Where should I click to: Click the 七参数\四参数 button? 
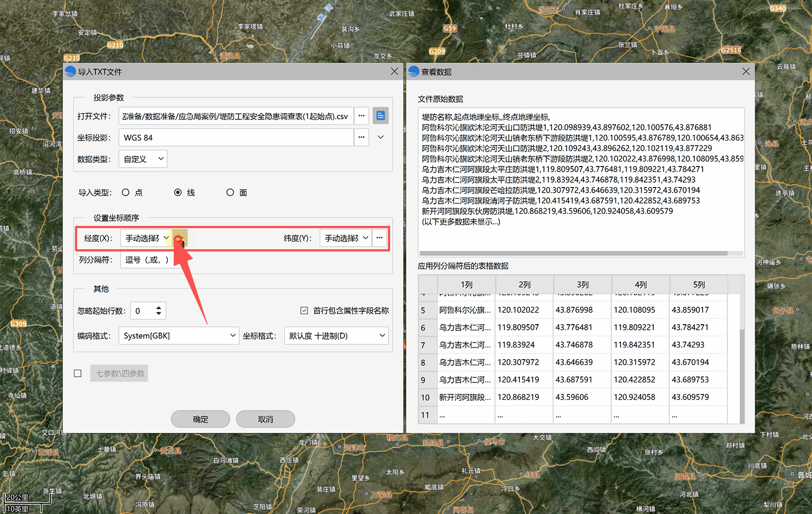pyautogui.click(x=119, y=373)
